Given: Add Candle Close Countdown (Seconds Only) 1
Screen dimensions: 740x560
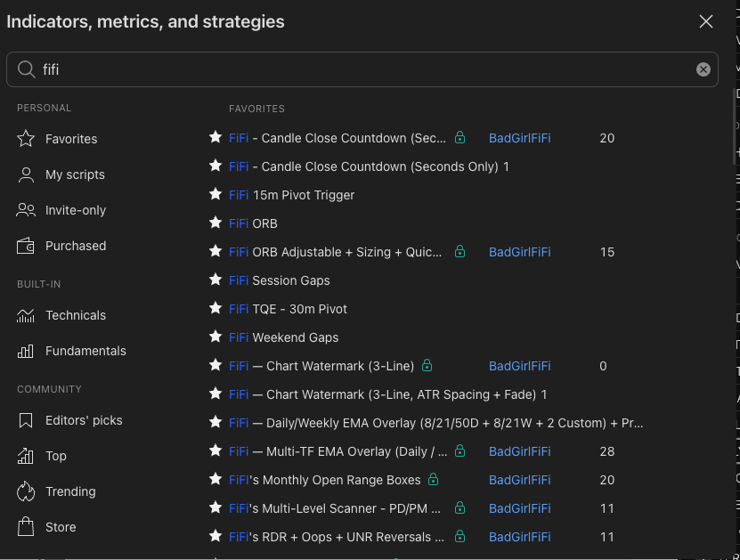Looking at the screenshot, I should point(369,166).
